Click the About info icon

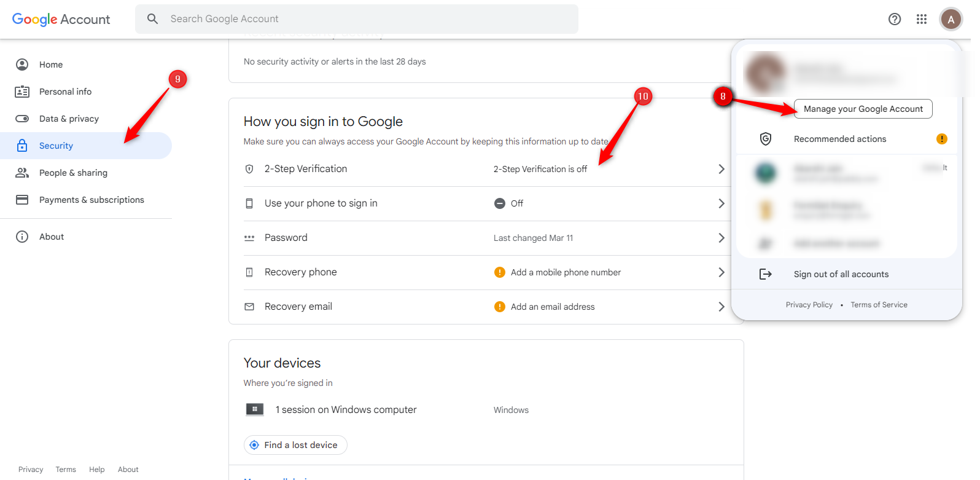click(22, 237)
